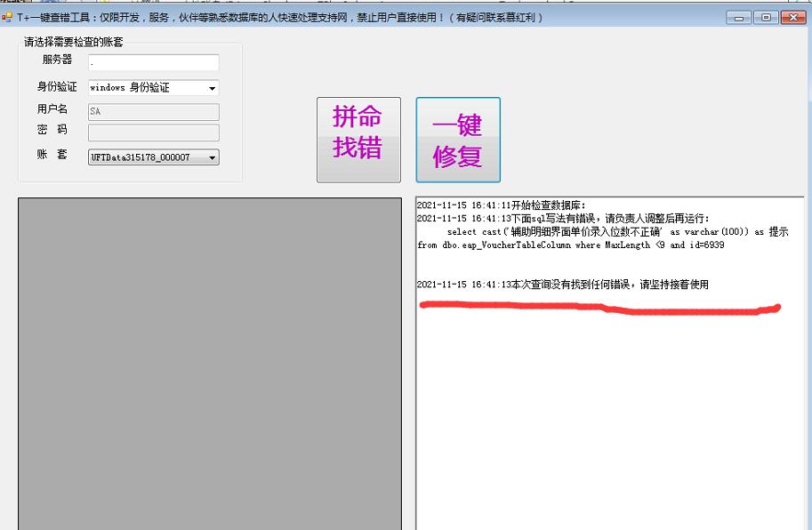Click the 拼命找错 button

tap(358, 140)
